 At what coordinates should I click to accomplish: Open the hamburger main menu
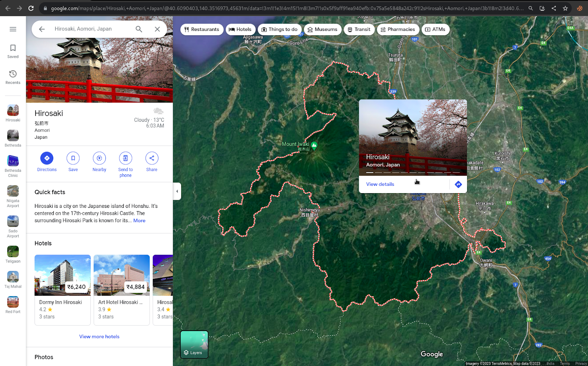pos(13,29)
